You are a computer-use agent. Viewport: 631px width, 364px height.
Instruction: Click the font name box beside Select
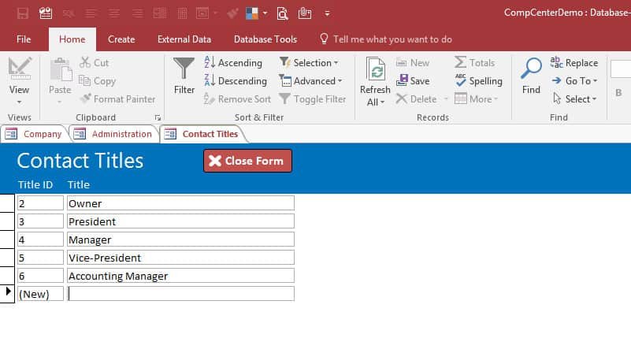pos(621,69)
